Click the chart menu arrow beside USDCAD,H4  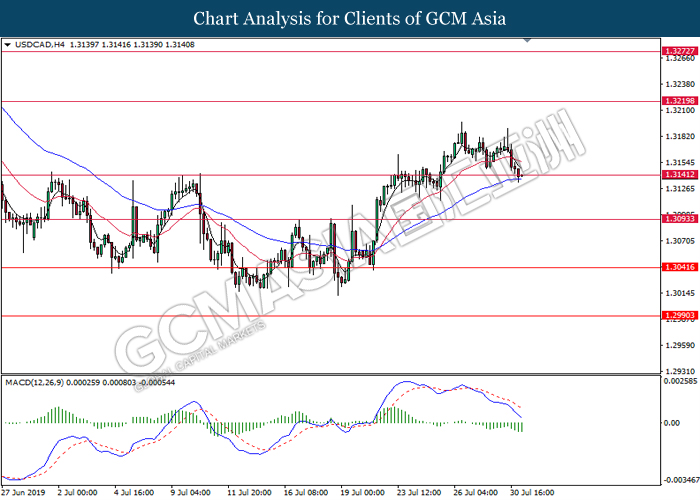pos(7,45)
